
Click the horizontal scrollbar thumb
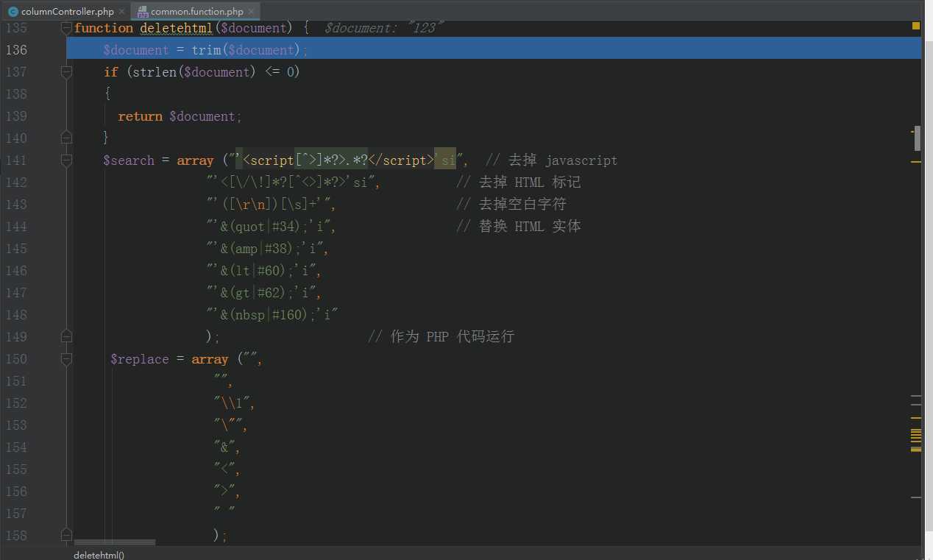[x=114, y=543]
